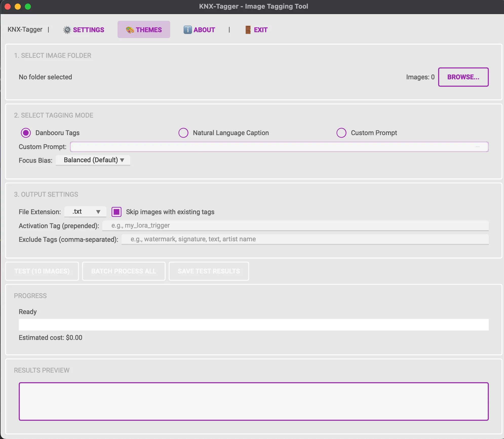Select Natural Language Caption mode
504x439 pixels.
point(183,133)
